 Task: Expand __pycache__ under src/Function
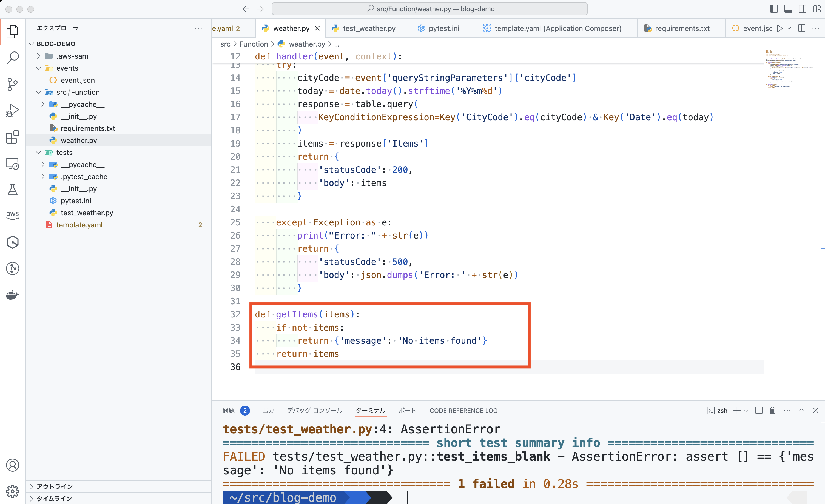pos(43,104)
